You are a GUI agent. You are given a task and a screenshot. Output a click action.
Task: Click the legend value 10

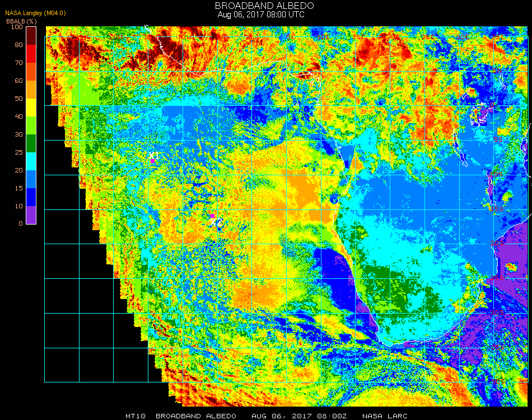[18, 206]
